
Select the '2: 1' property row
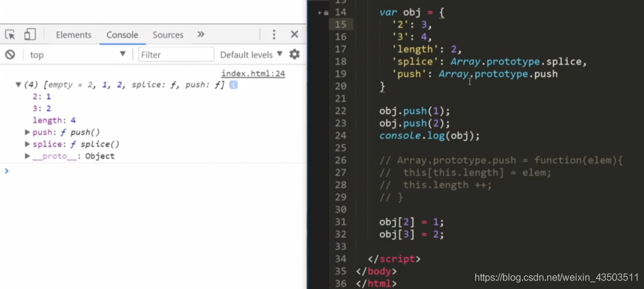(x=42, y=96)
